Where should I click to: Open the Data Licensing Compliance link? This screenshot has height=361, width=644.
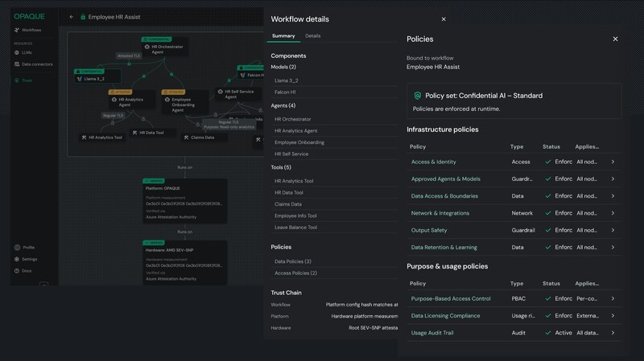pos(445,316)
